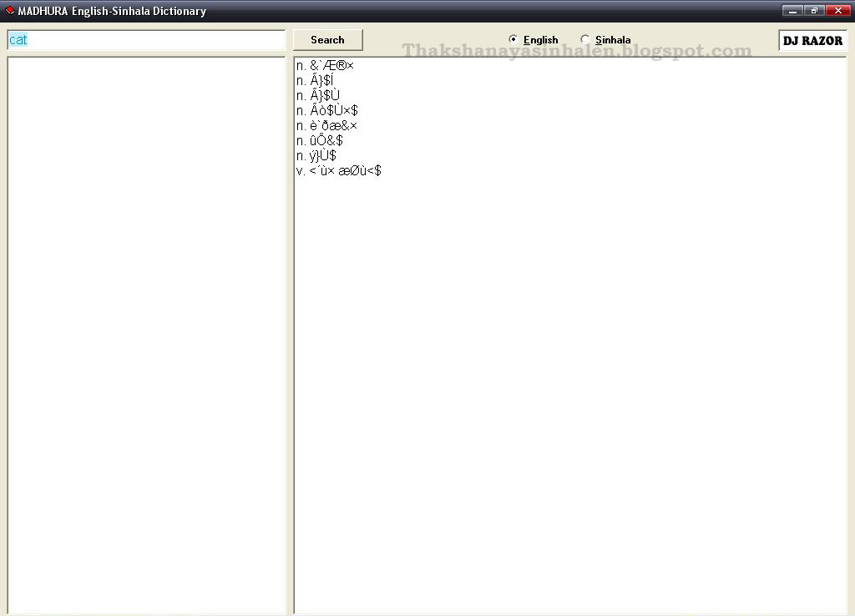This screenshot has height=616, width=855.
Task: Click the DJ RAZOR logo button
Action: click(x=812, y=40)
